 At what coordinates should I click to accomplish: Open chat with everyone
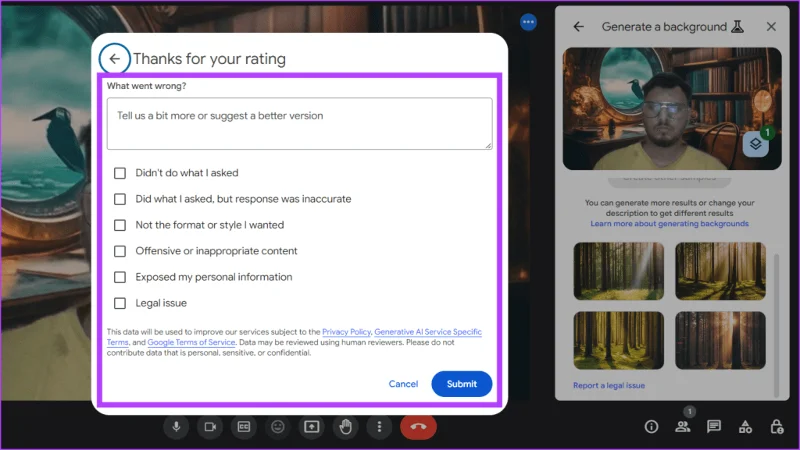(714, 427)
